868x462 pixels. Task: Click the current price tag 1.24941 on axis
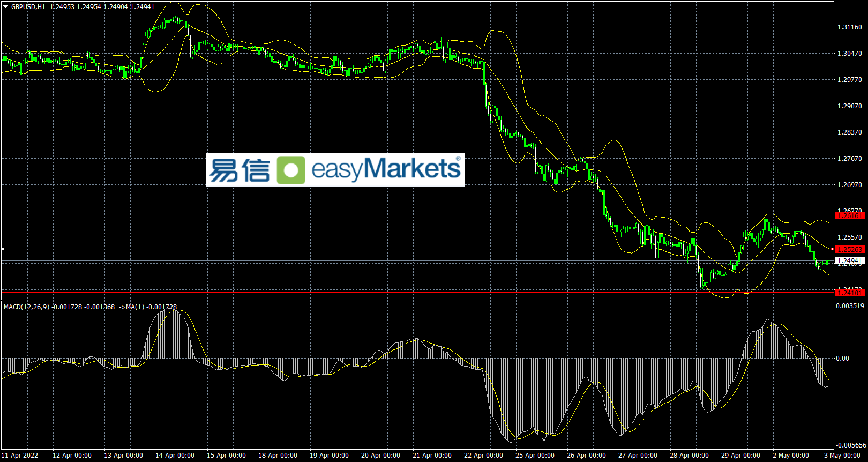[x=850, y=261]
